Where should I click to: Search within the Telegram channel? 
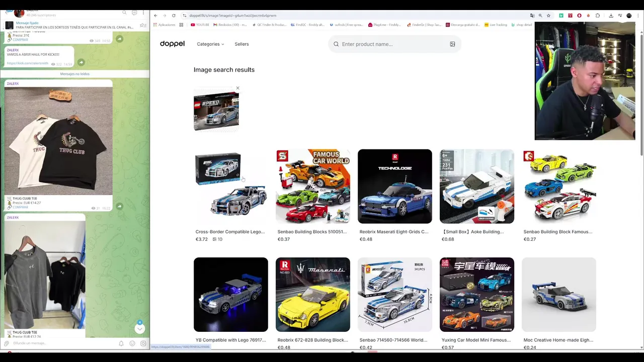[x=125, y=12]
